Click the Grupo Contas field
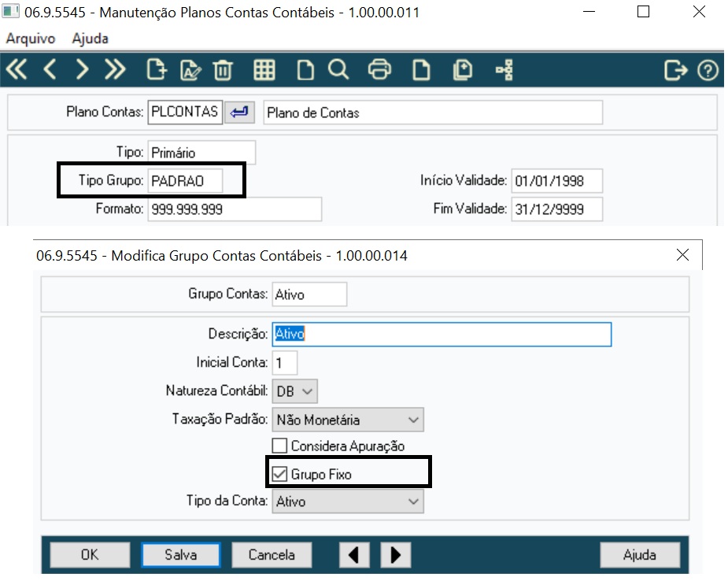This screenshot has height=581, width=728. point(309,294)
